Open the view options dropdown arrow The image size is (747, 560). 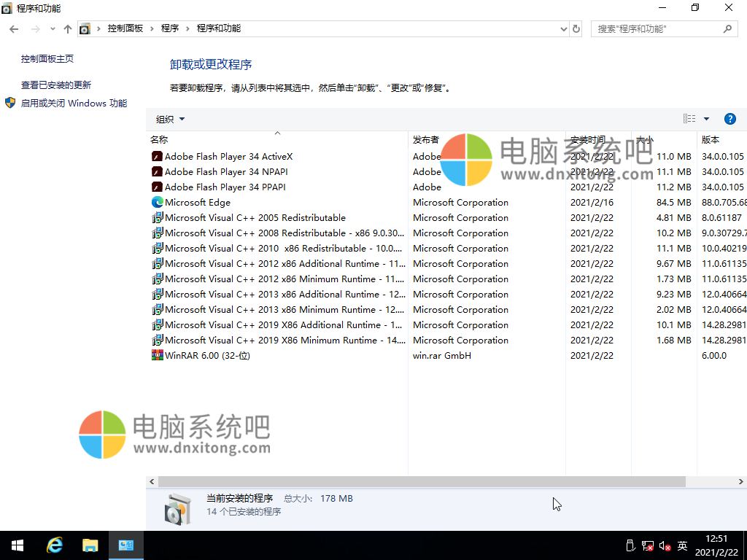coord(706,119)
